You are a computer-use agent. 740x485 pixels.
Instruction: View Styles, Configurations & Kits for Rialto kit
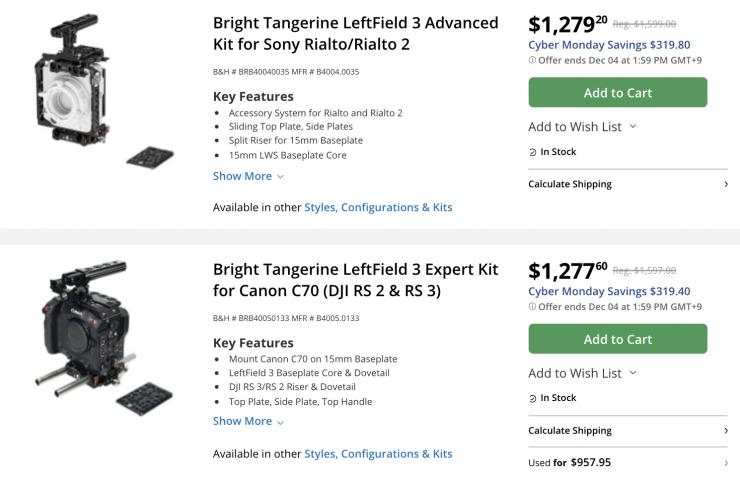click(378, 207)
